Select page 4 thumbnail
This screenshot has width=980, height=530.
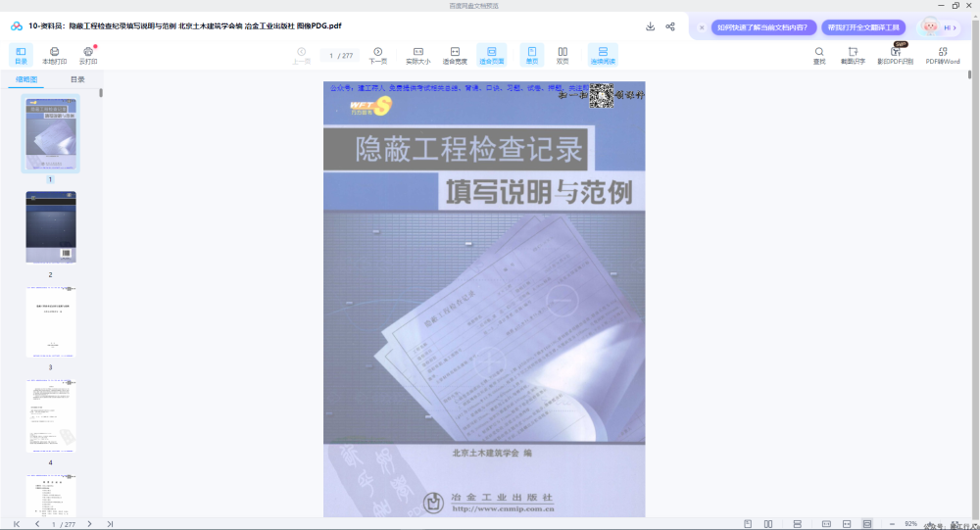pos(51,416)
